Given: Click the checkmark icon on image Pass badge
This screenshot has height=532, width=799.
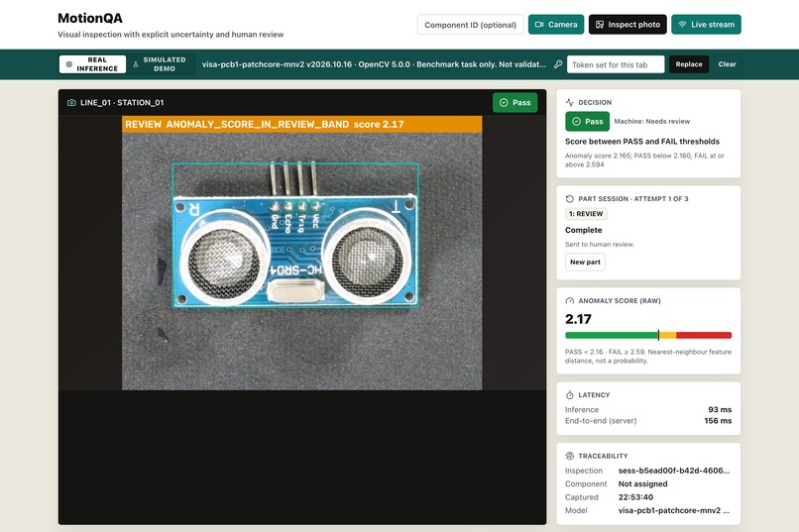Looking at the screenshot, I should (504, 102).
